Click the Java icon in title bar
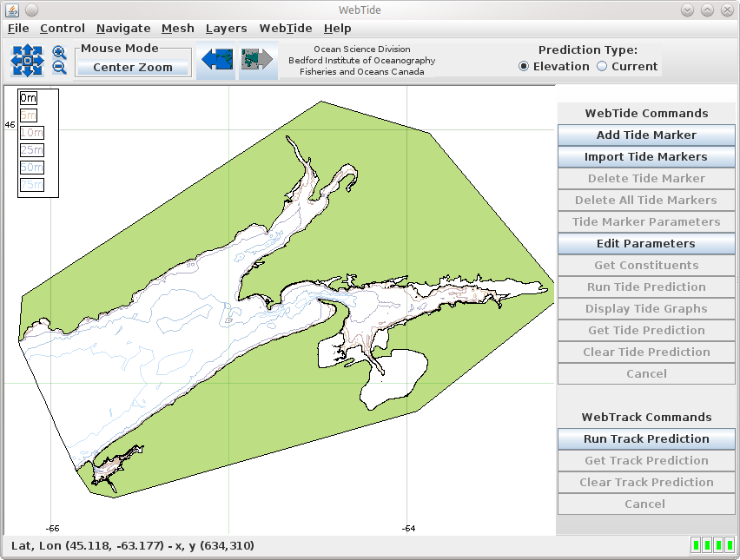The width and height of the screenshot is (740, 560). tap(12, 10)
